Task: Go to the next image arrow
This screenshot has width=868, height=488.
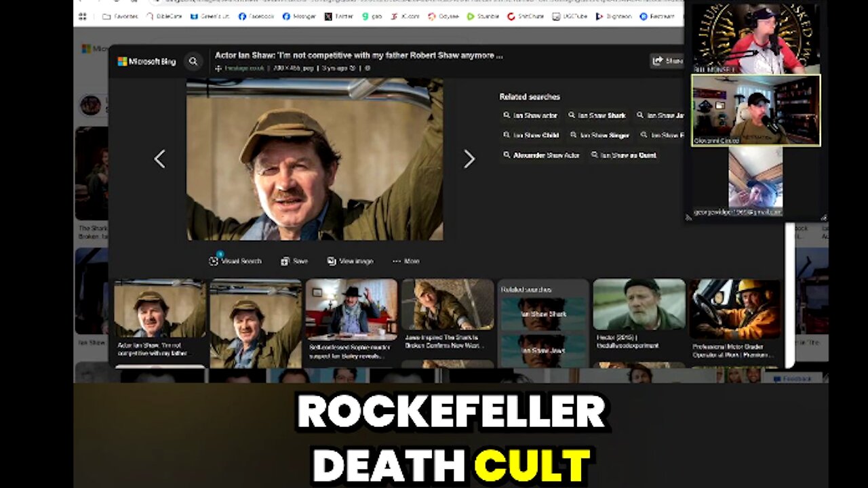Action: coord(469,159)
